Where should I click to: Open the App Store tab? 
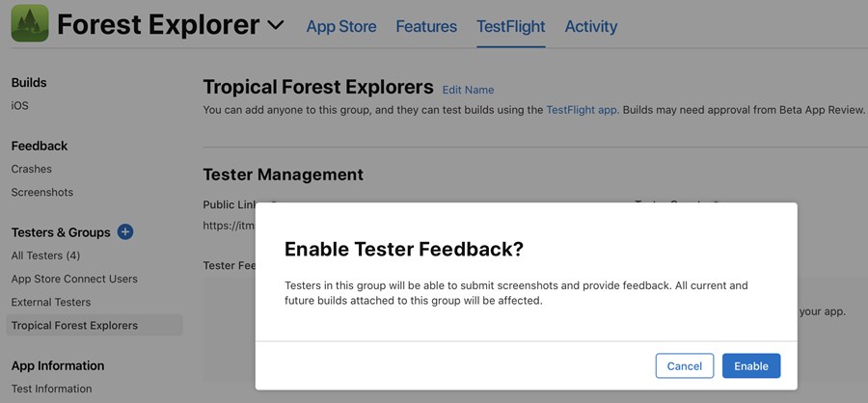[341, 27]
